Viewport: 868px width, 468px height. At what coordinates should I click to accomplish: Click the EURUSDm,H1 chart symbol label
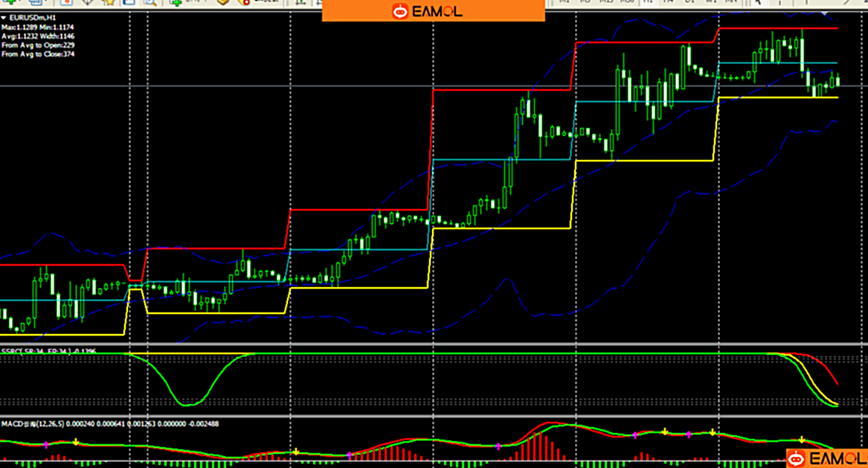coord(33,18)
